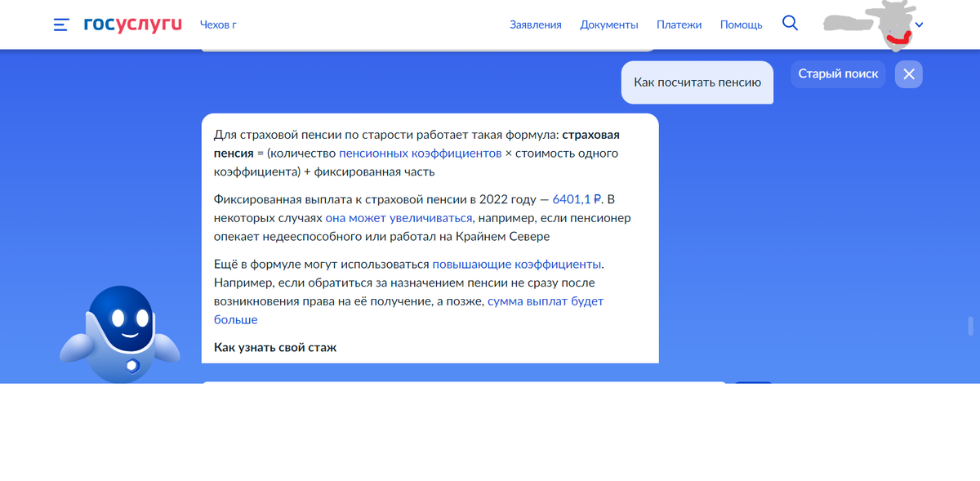Open the повышающие коэффициенты link
Screen dimensions: 980x481
point(518,264)
